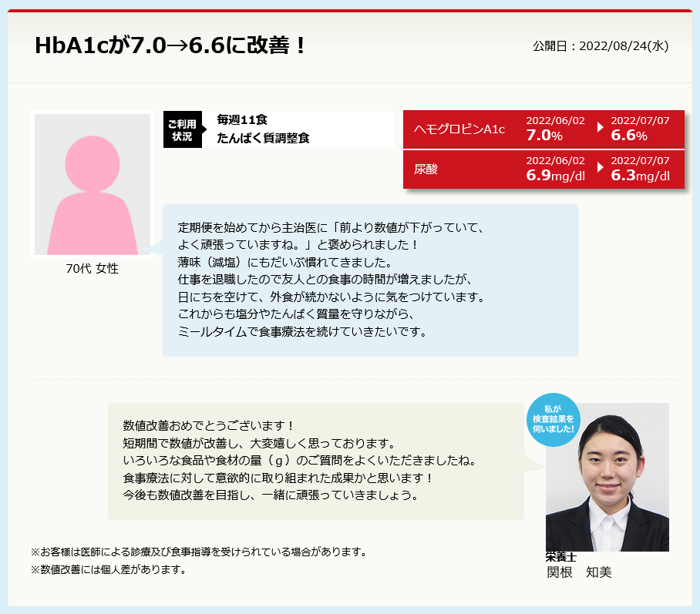Click the 6.6% value dated 2022/07/07
Viewport: 700px width, 614px height.
pyautogui.click(x=628, y=136)
